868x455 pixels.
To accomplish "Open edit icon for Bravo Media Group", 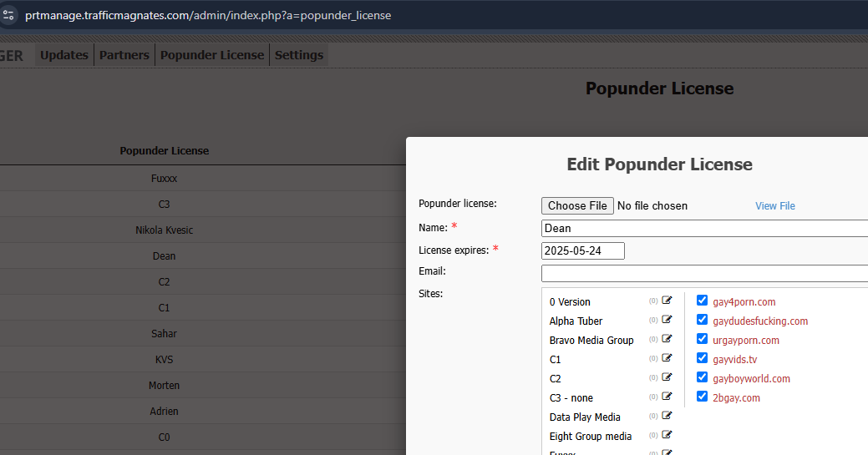I will 667,339.
